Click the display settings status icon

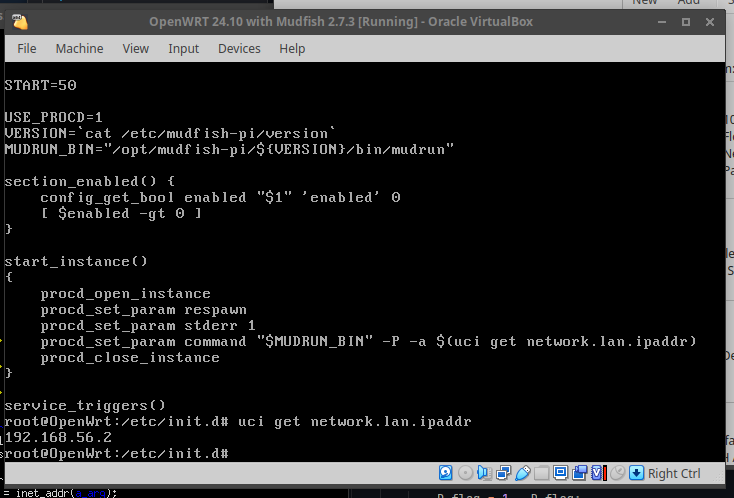pos(560,473)
